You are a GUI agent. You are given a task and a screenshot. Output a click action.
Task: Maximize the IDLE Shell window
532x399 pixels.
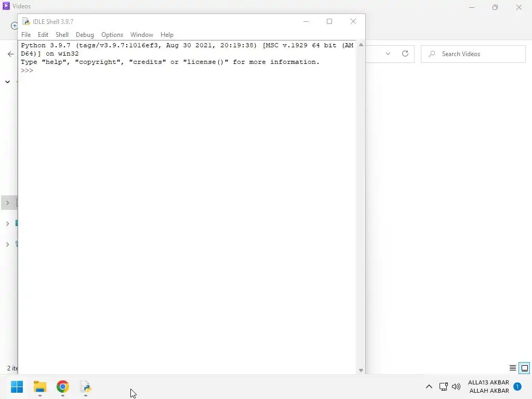[x=329, y=21]
